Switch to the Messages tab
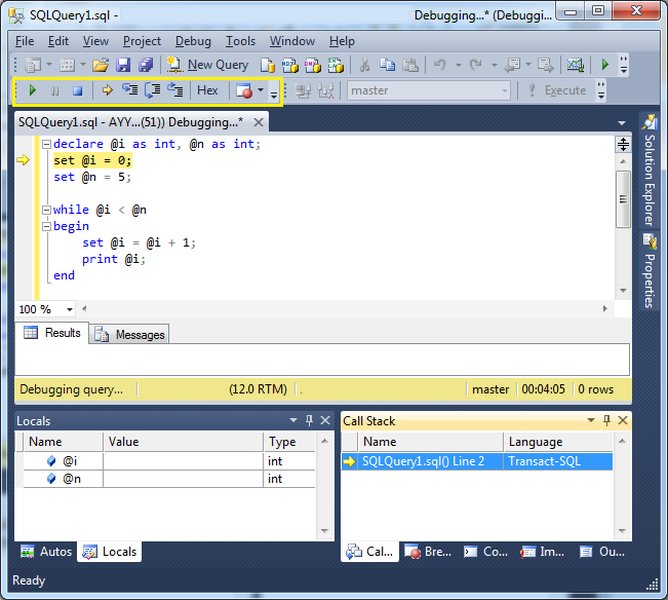The height and width of the screenshot is (600, 668). click(129, 335)
